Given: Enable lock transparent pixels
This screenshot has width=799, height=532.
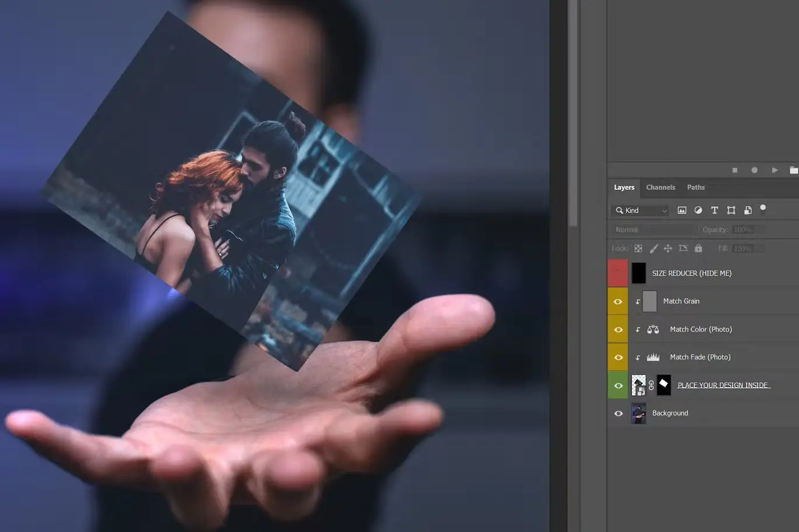Looking at the screenshot, I should 638,248.
